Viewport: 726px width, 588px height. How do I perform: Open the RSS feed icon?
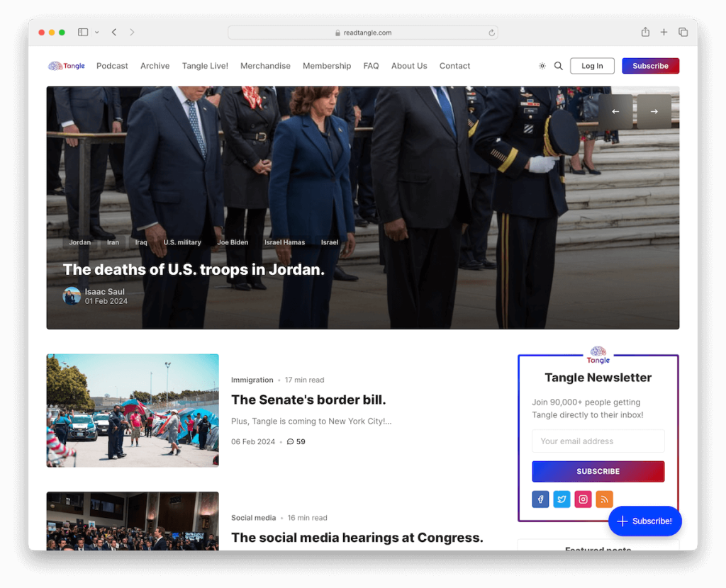pyautogui.click(x=604, y=499)
